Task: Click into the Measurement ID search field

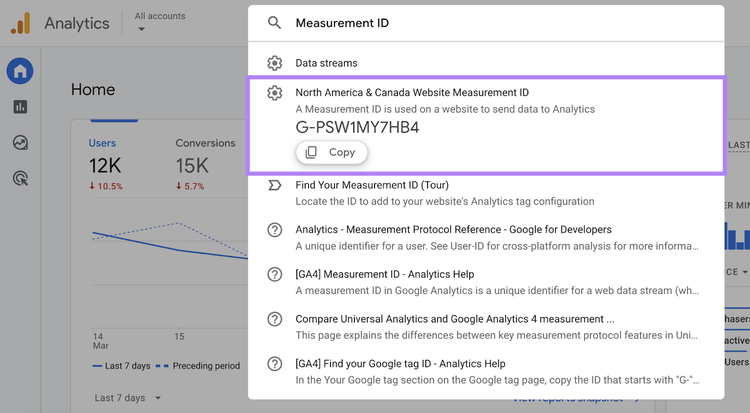Action: [486, 23]
